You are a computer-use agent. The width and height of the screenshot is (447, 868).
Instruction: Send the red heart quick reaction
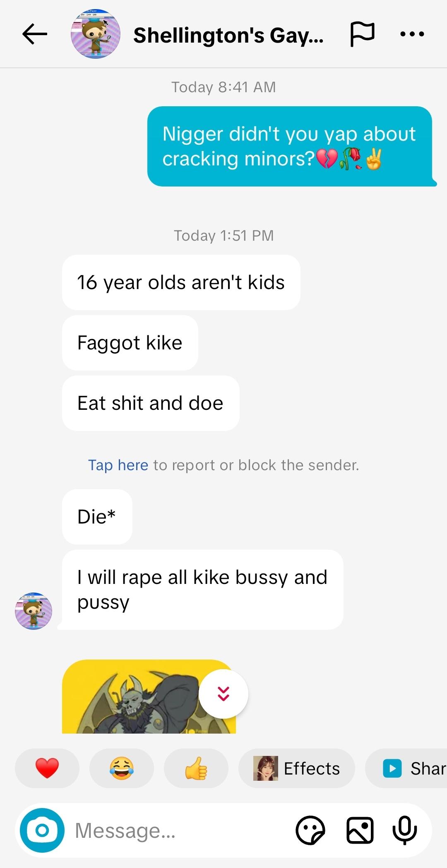click(47, 768)
